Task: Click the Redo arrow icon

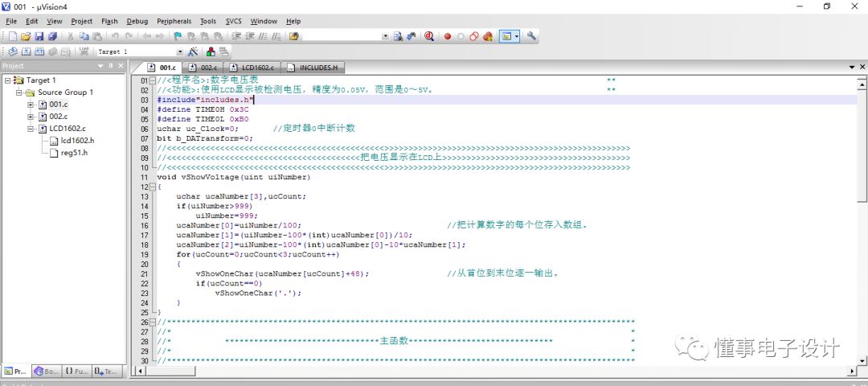Action: coord(129,36)
